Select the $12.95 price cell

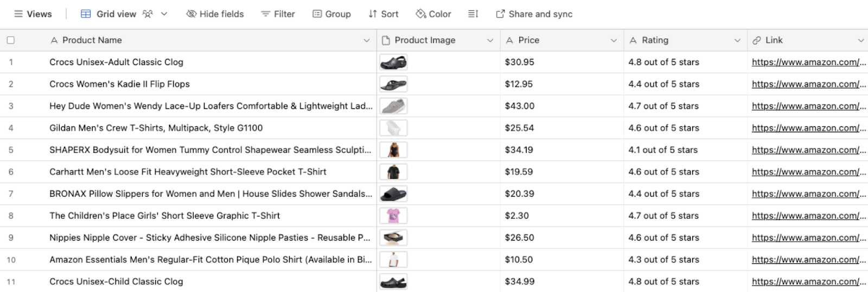point(561,84)
